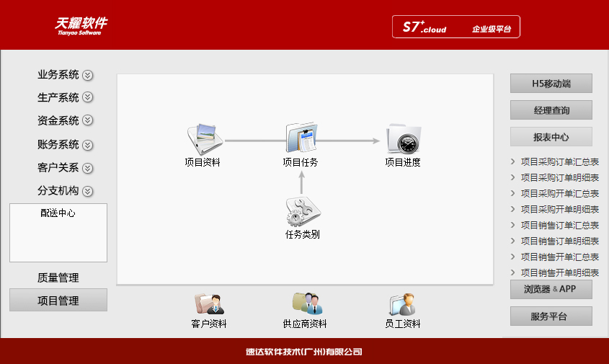The height and width of the screenshot is (364, 609).
Task: Expand the 业务系统 menu
Action: tap(88, 75)
